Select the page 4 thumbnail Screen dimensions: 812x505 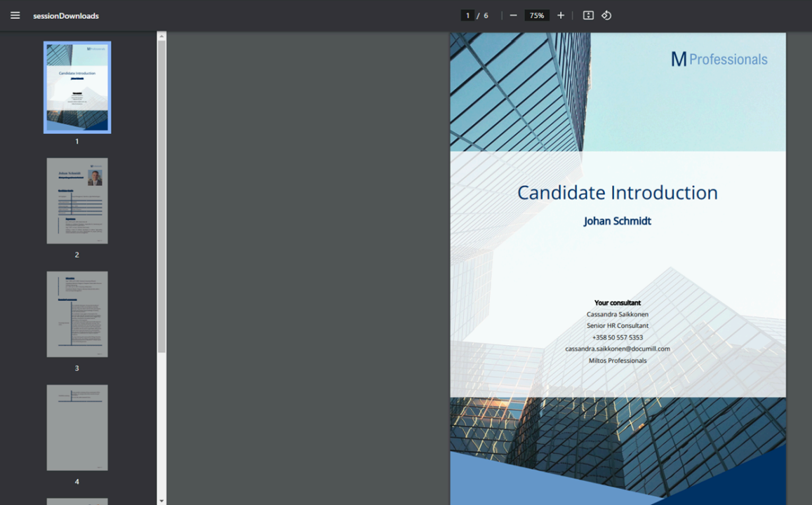(x=77, y=427)
